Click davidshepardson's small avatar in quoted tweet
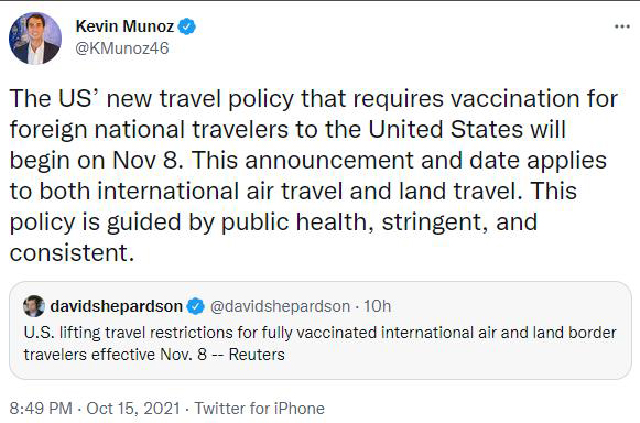The image size is (640, 423). 33,306
